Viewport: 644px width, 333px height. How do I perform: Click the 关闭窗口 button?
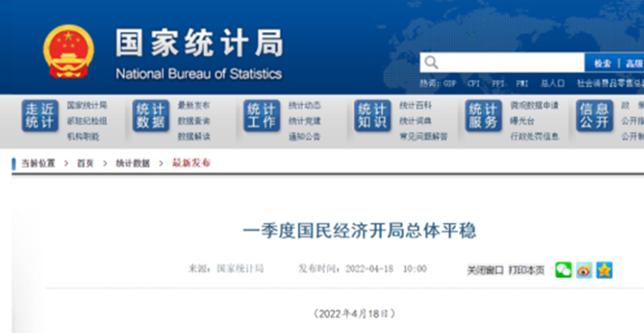(485, 270)
